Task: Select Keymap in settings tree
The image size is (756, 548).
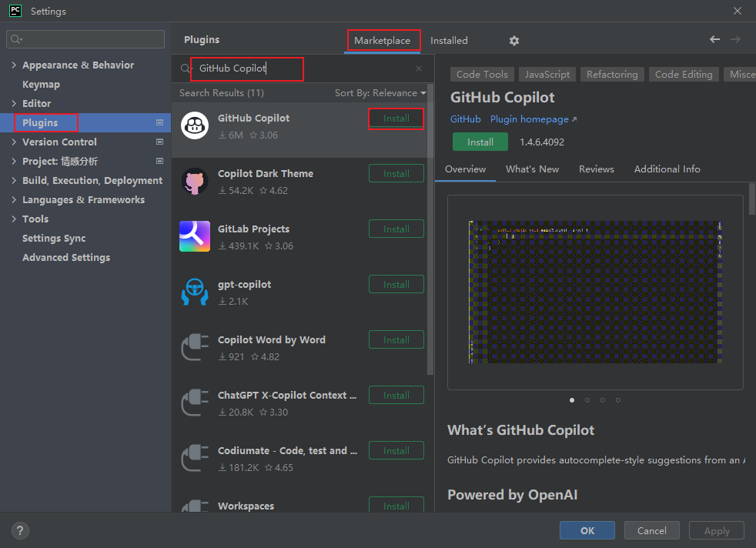Action: 41,85
